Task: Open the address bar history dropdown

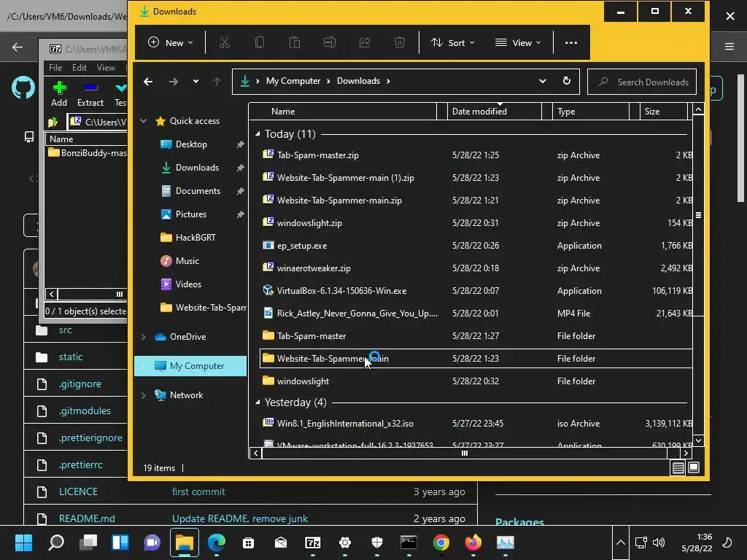Action: click(x=542, y=81)
